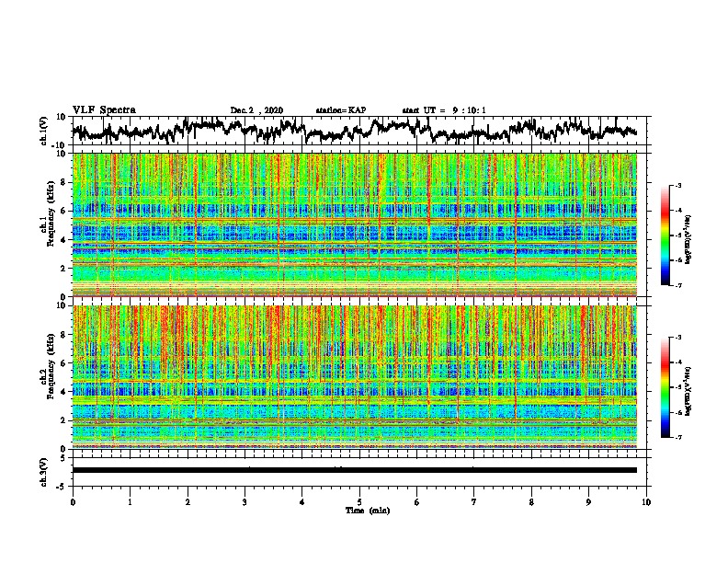Image resolution: width=728 pixels, height=563 pixels.
Task: Click the ch.3(V) axis label
Action: click(x=44, y=472)
